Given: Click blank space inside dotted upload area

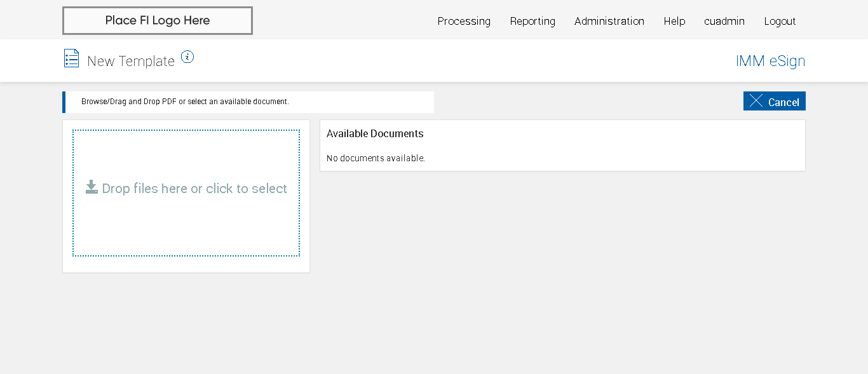Looking at the screenshot, I should pos(186,229).
